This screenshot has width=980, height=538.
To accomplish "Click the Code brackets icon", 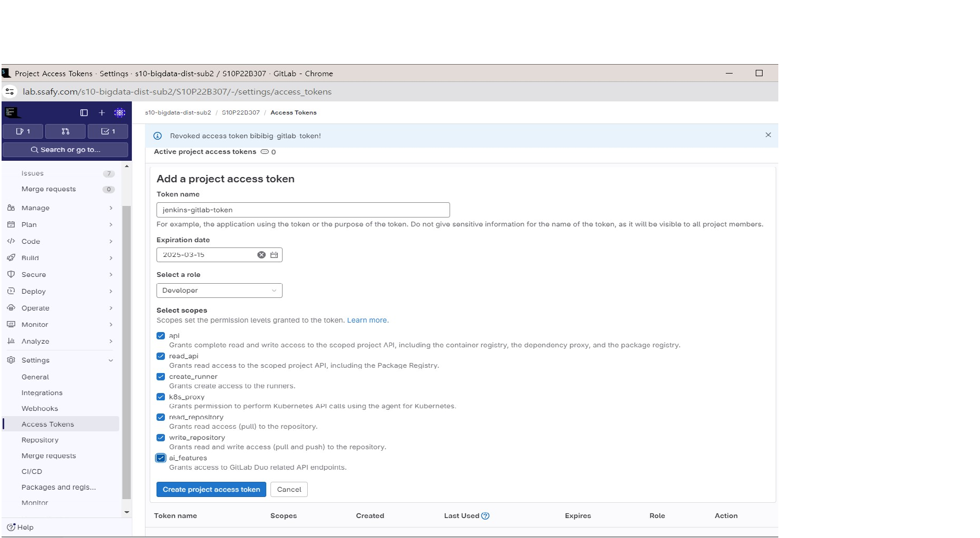I will (x=11, y=241).
